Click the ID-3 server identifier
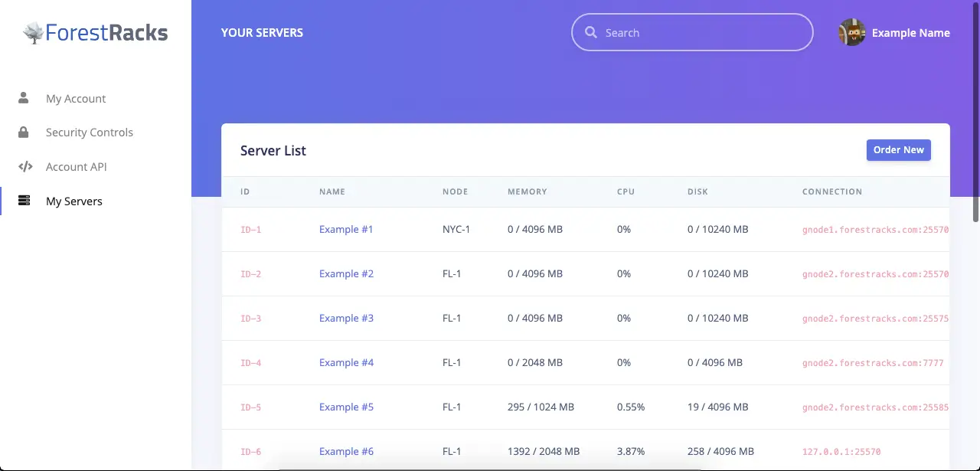Screen dimensions: 980x471 pos(250,319)
